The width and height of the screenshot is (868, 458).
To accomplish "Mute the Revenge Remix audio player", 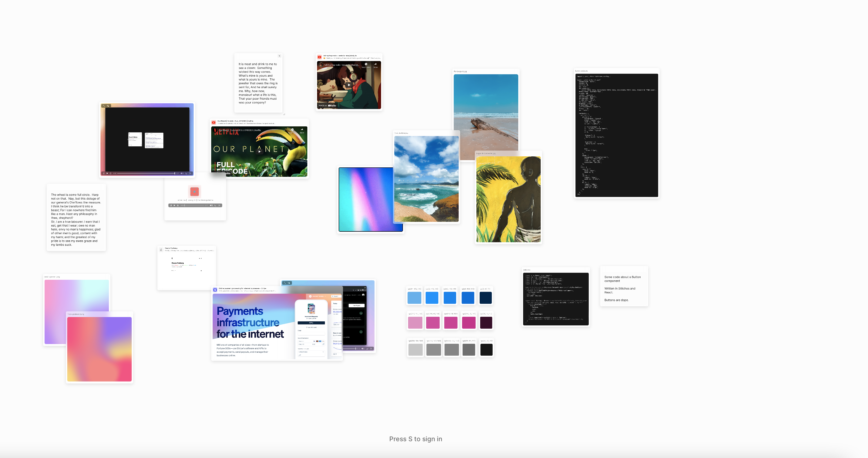I will pos(211,205).
